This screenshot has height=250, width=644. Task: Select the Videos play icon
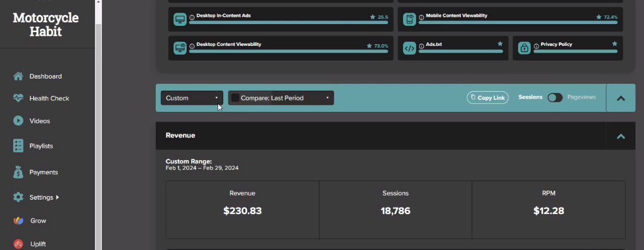[18, 121]
